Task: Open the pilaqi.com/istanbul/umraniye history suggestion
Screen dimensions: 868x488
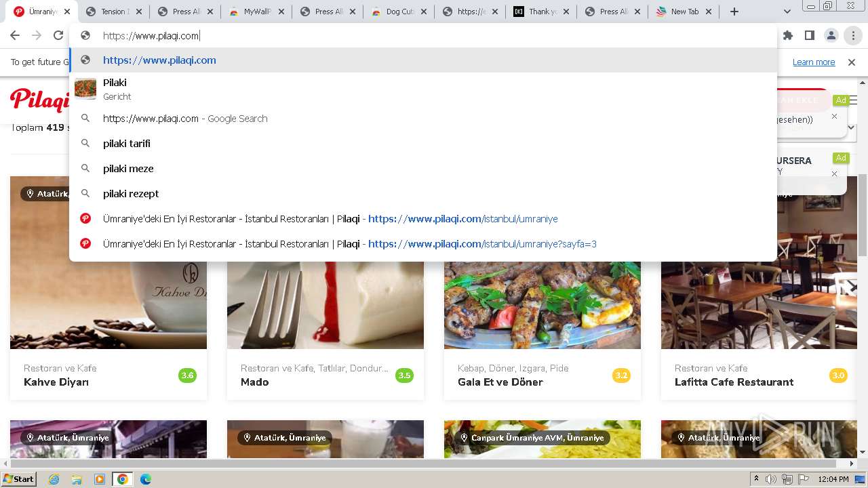Action: coord(423,219)
